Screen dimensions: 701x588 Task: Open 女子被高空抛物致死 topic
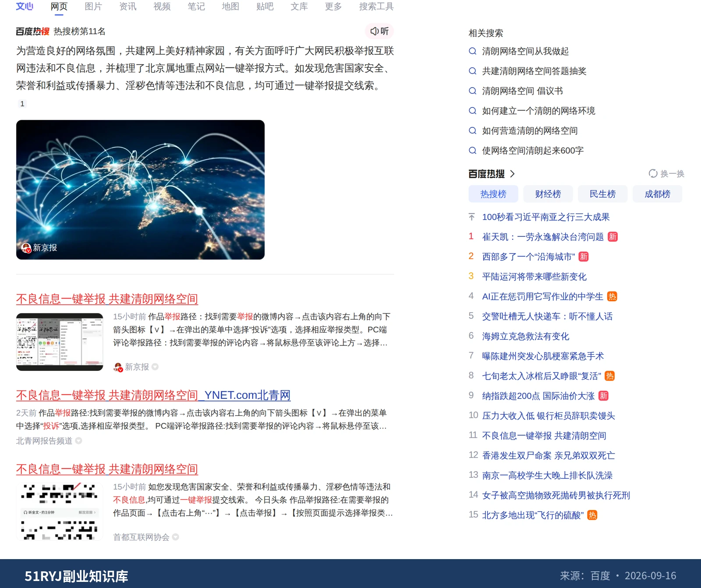point(556,495)
